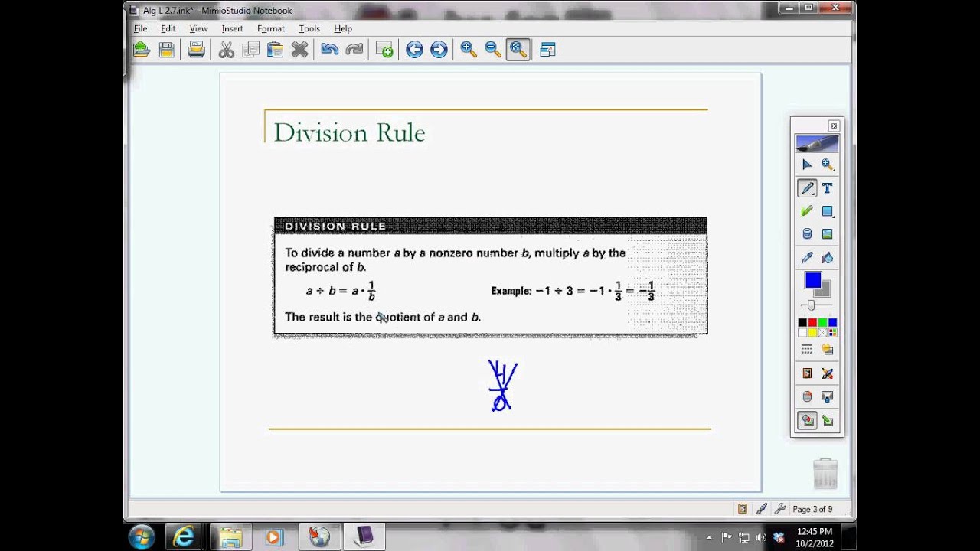Undo the last action
This screenshot has height=551, width=980.
point(330,50)
